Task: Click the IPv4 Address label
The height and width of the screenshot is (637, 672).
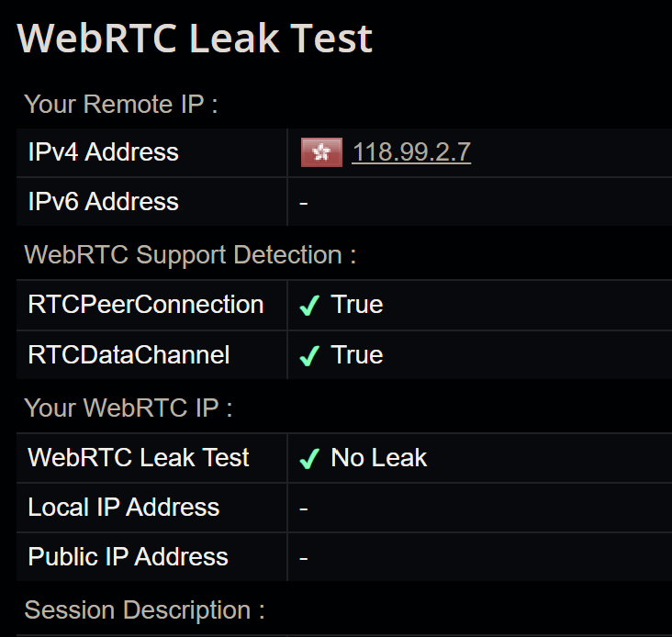Action: [104, 152]
